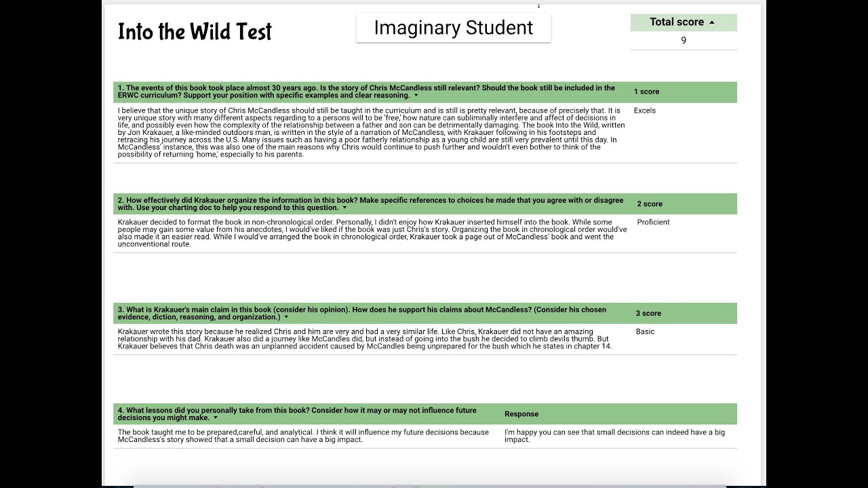This screenshot has width=868, height=488.
Task: Click the total score value 9
Action: point(684,41)
